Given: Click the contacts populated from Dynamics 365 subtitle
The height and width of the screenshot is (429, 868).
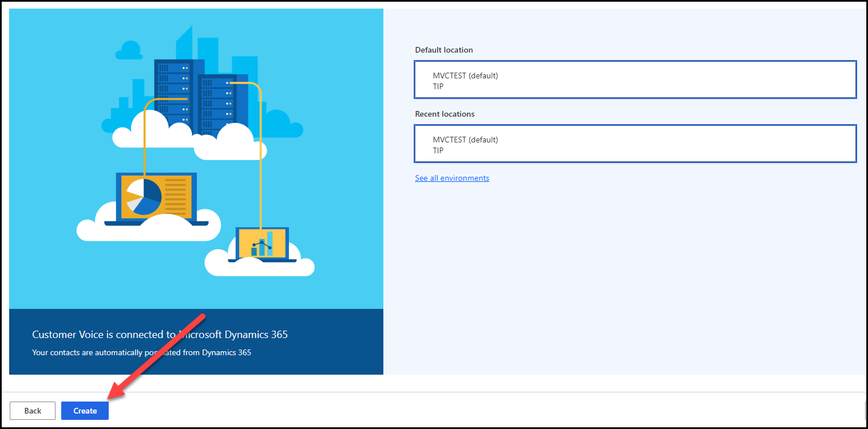Looking at the screenshot, I should [142, 352].
